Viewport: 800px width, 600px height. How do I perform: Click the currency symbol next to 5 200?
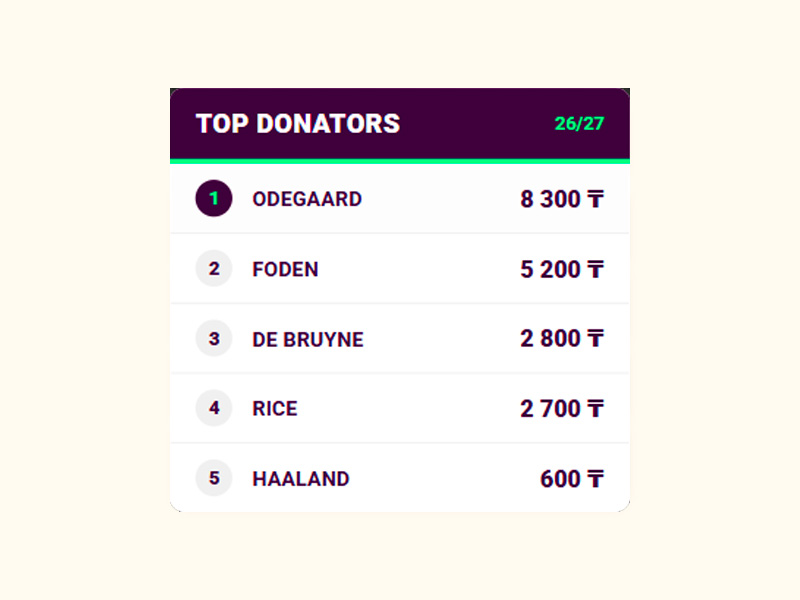[595, 269]
